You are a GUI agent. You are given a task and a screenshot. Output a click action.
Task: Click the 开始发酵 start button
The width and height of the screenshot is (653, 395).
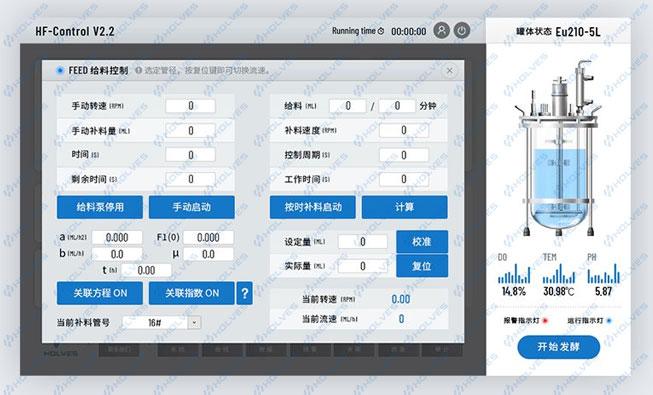[558, 347]
